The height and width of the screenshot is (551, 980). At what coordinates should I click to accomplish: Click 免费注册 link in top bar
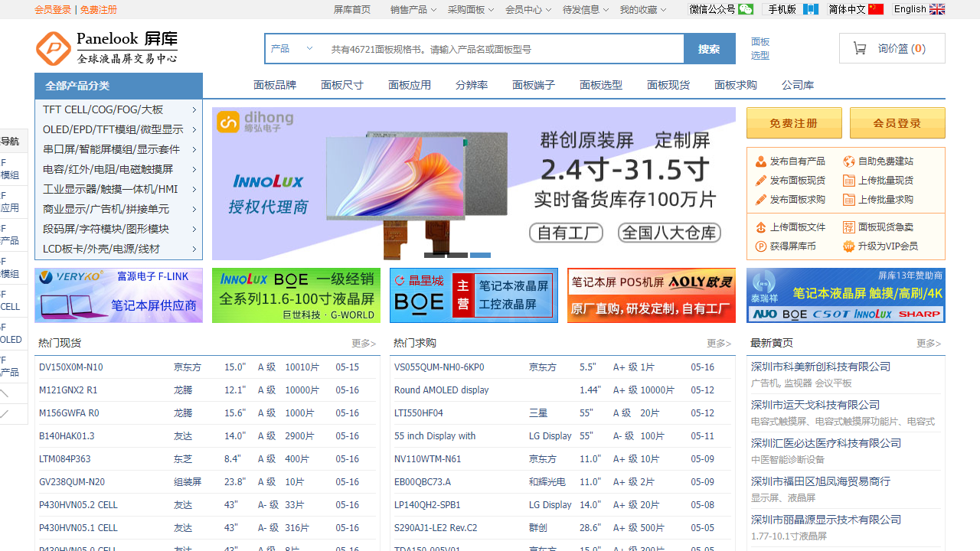99,10
